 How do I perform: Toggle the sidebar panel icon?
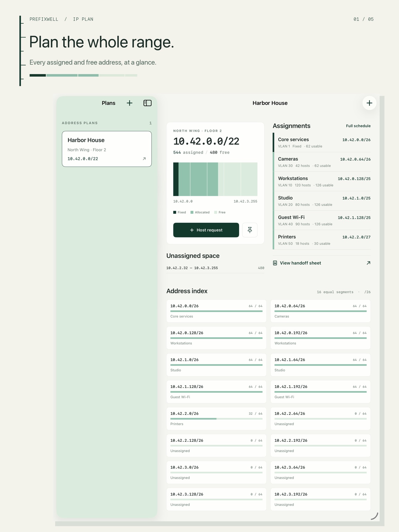(148, 103)
